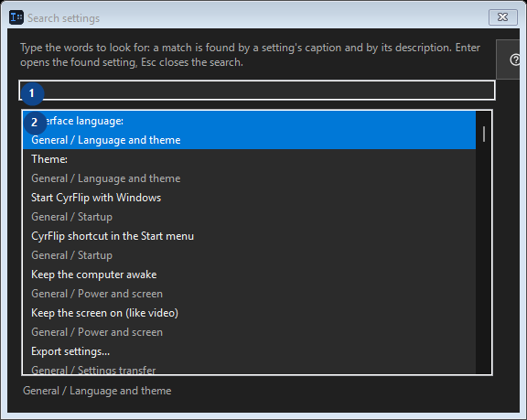527x420 pixels.
Task: Choose 'Start CyrFlip with Windows' result
Action: pos(249,207)
